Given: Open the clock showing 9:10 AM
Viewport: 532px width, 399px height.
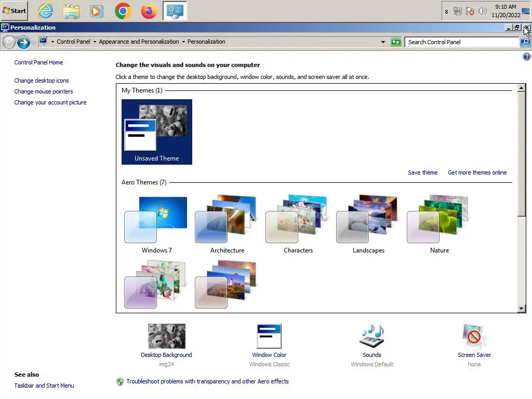Looking at the screenshot, I should [x=506, y=11].
